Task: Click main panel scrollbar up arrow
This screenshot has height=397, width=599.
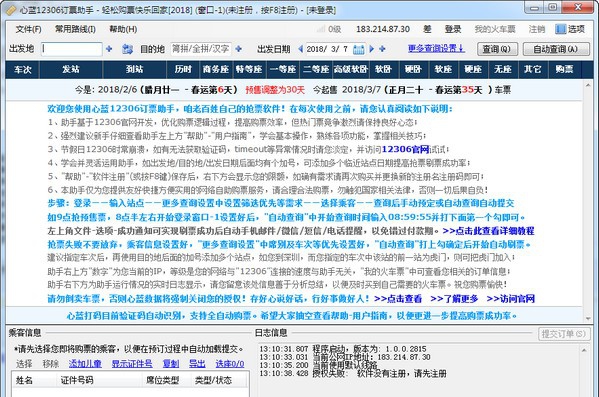Action: point(588,86)
